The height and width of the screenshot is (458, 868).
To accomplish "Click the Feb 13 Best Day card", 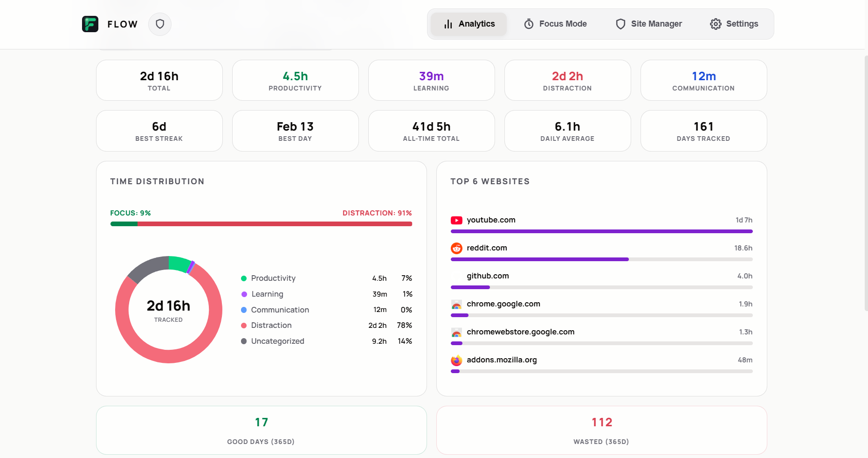I will pyautogui.click(x=296, y=131).
